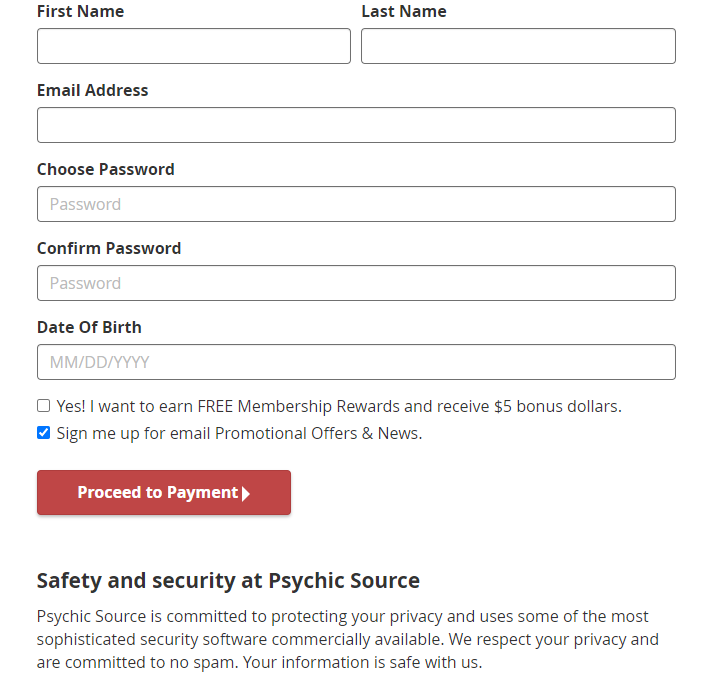
Task: Click the Safety and security at Psychic Source heading
Action: click(228, 581)
